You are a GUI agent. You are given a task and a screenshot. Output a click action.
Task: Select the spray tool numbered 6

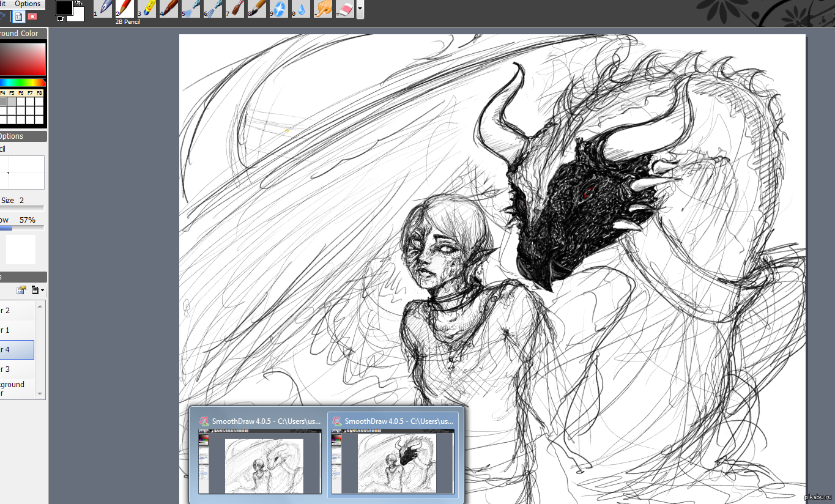[213, 9]
